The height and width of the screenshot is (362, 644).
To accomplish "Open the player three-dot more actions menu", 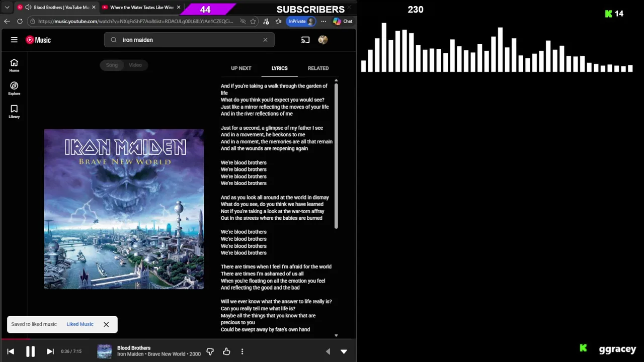I will [242, 352].
